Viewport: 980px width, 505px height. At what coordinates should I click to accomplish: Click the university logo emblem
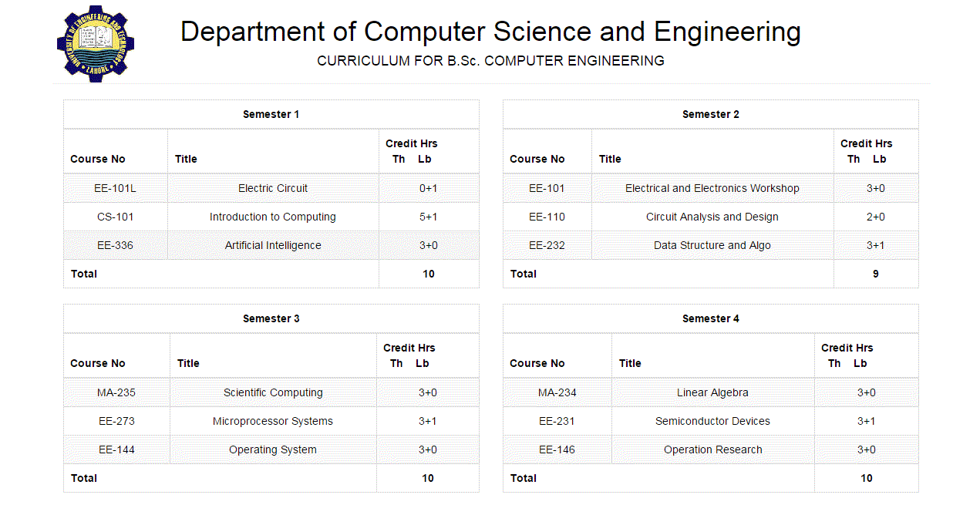click(x=96, y=43)
